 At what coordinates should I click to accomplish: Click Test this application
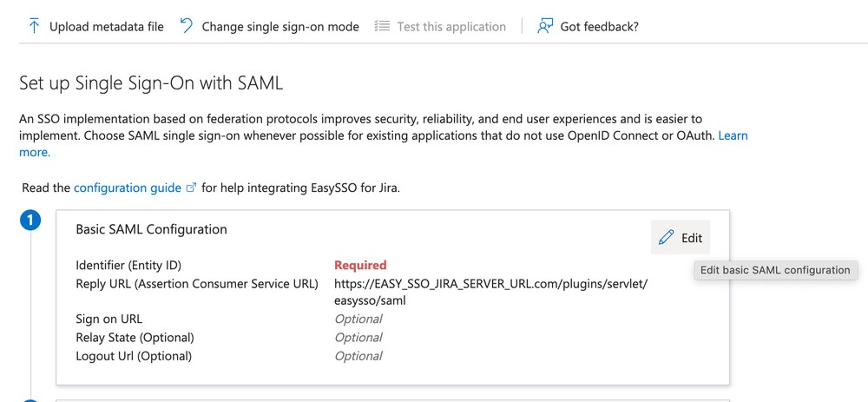[x=451, y=27]
